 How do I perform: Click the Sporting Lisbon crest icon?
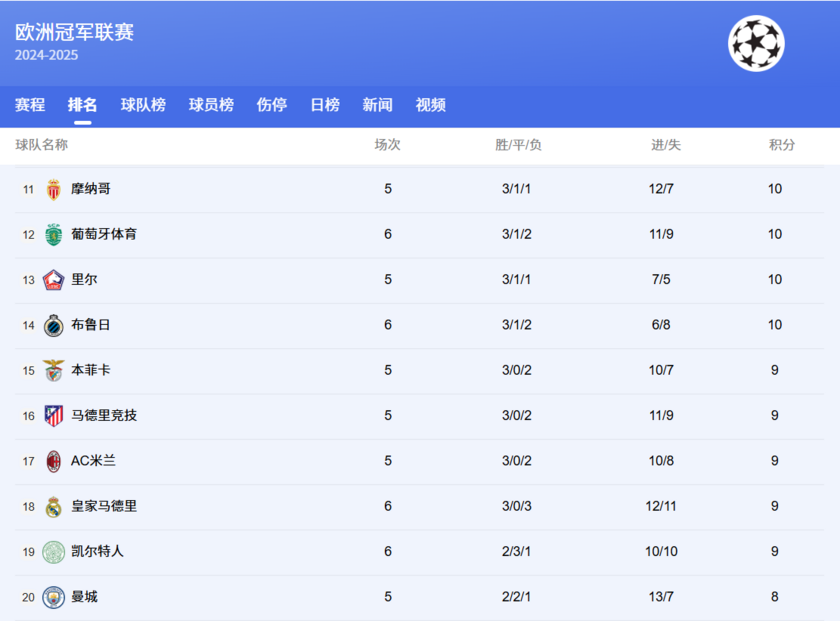click(55, 234)
